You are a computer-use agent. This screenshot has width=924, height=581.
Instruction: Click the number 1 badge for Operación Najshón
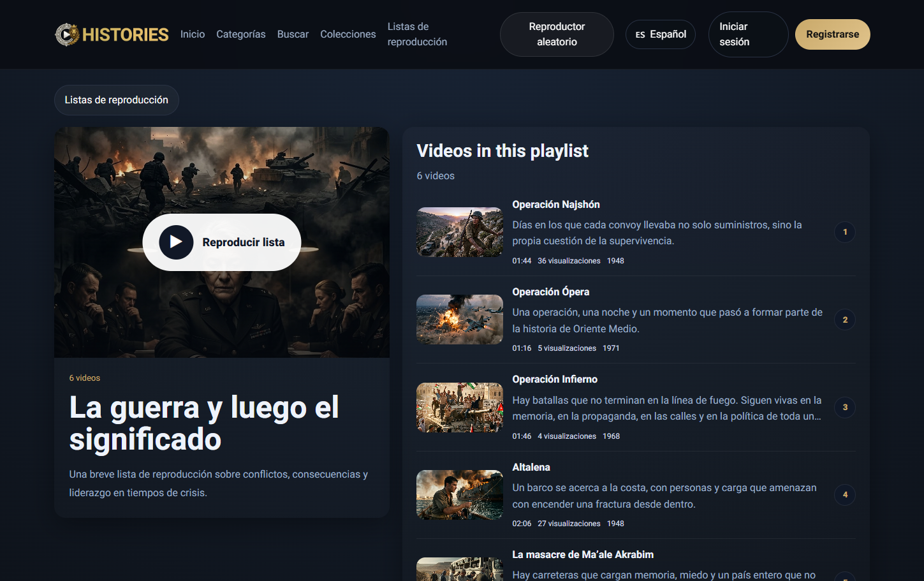[845, 232]
